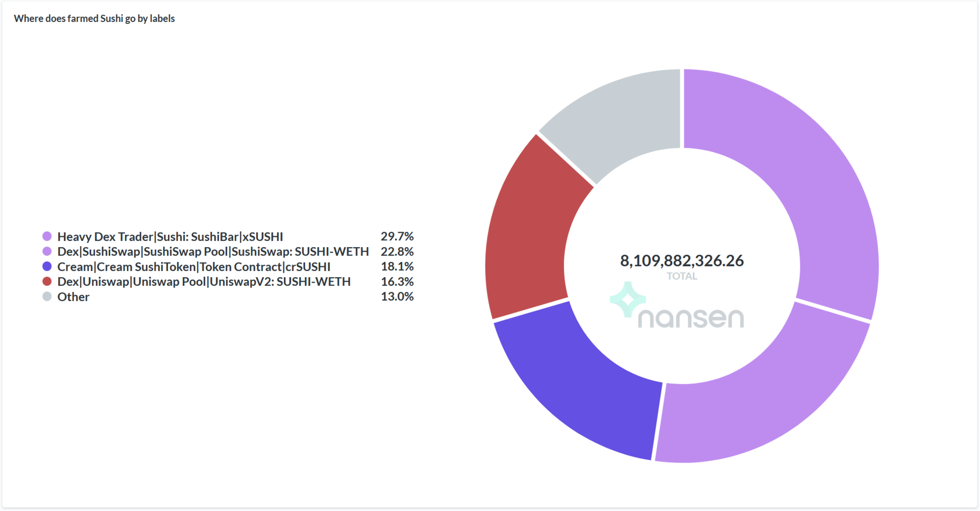This screenshot has width=980, height=511.
Task: Click the blue crSUSHI legend dot
Action: point(47,266)
